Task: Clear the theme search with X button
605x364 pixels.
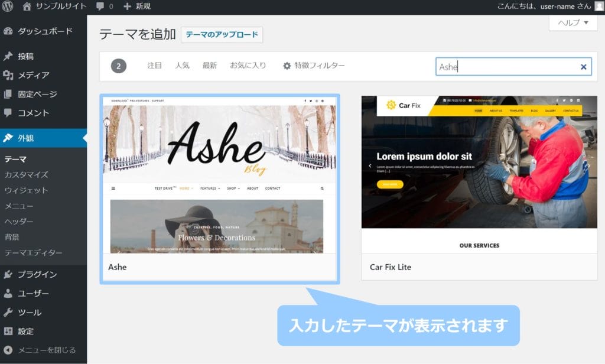Action: click(584, 67)
